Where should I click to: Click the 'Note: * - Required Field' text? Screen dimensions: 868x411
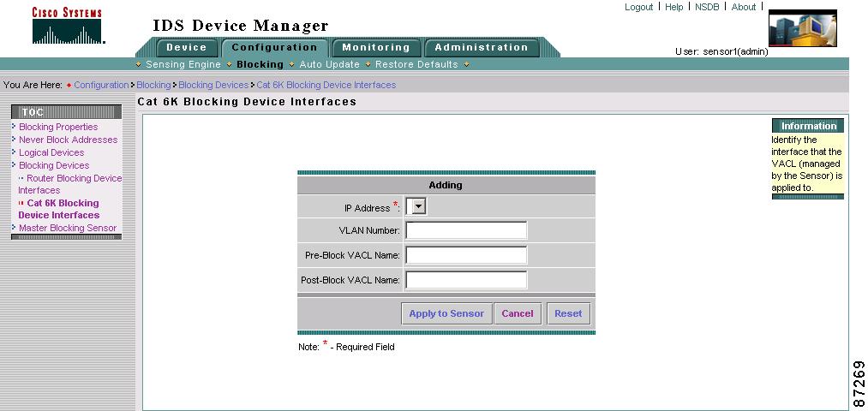[346, 346]
